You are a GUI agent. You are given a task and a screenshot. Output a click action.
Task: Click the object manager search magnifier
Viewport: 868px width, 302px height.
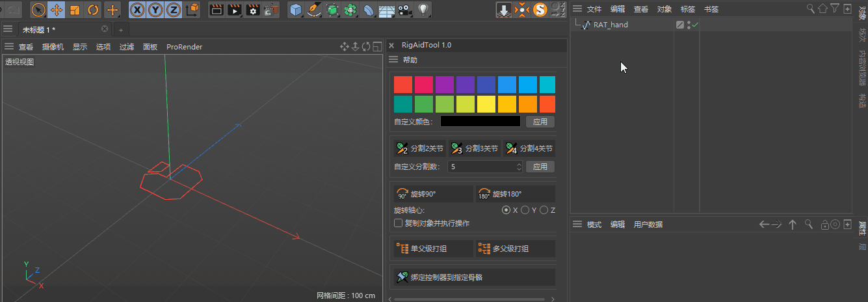pos(811,8)
